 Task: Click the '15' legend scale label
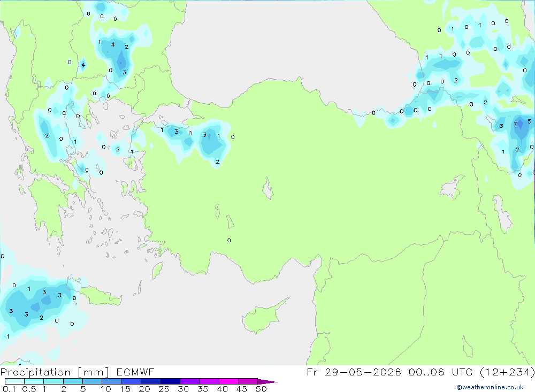[x=125, y=389]
